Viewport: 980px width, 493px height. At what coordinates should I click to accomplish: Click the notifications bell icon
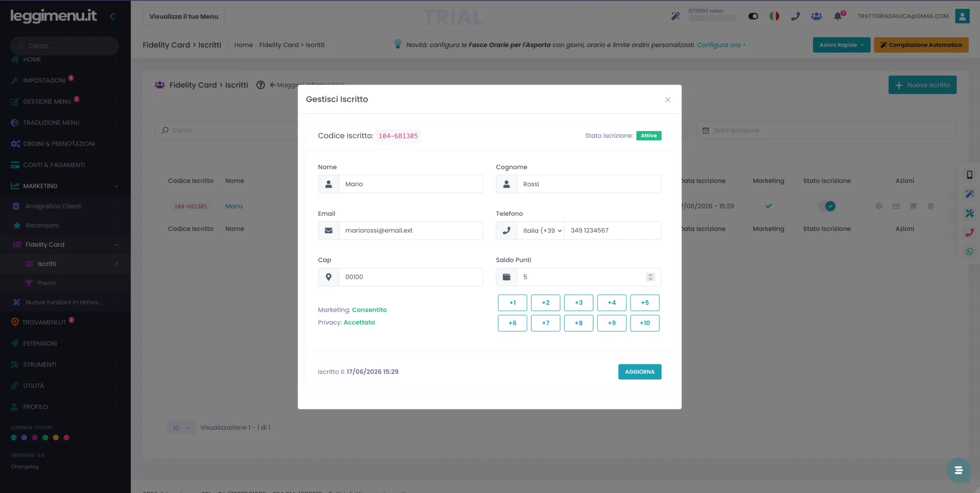838,16
